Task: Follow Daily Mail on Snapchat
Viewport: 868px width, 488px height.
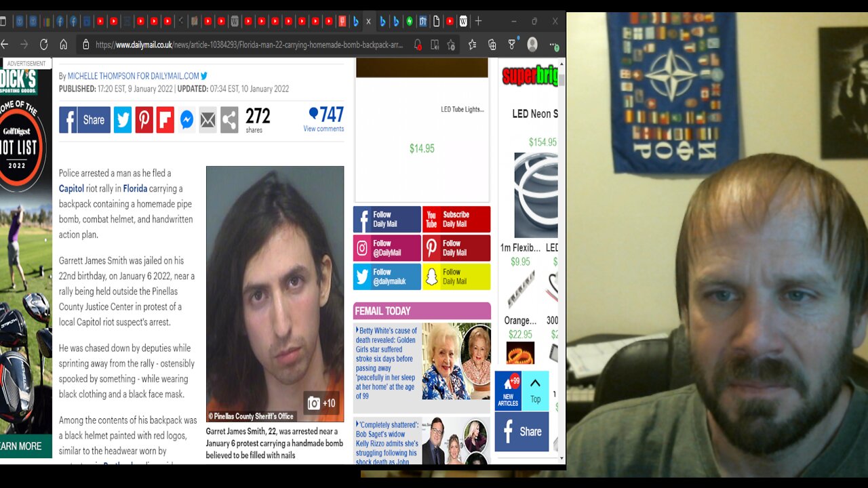Action: point(456,277)
